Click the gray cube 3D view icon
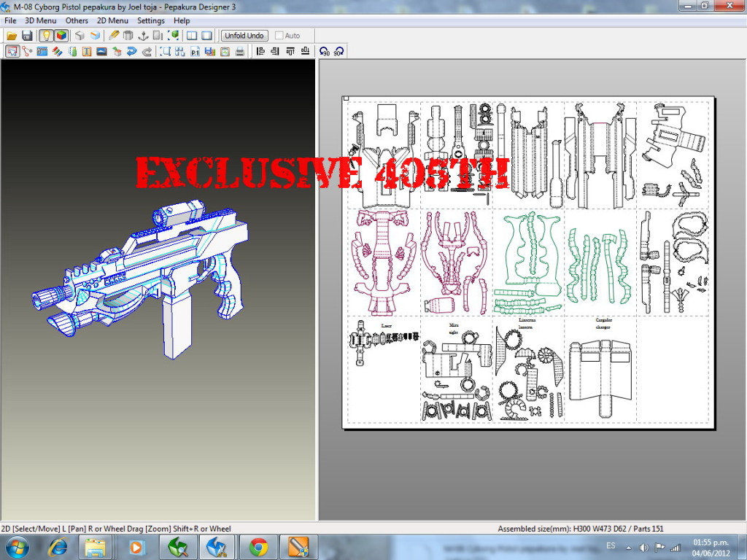Screen dimensions: 747x560 pyautogui.click(x=80, y=36)
